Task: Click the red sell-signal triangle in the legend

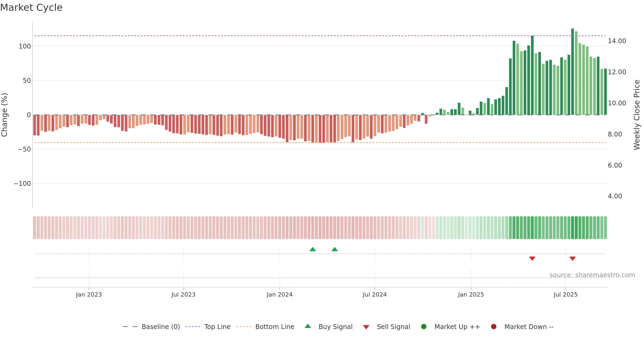Action: click(x=366, y=327)
